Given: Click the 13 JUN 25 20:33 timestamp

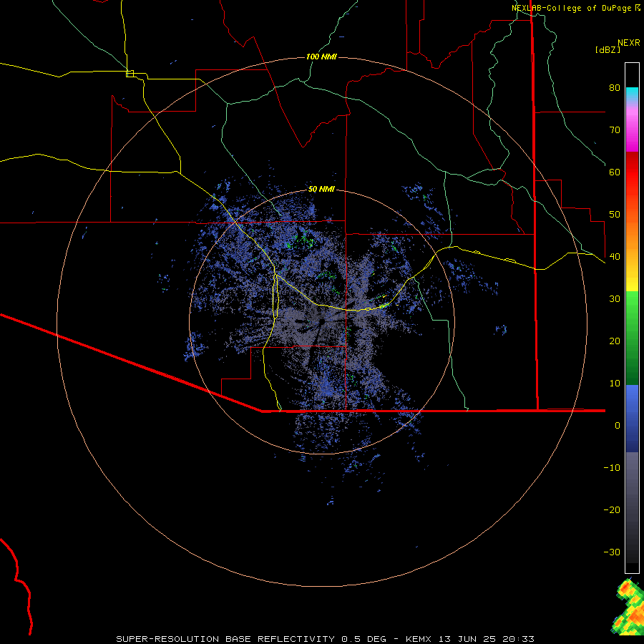Looking at the screenshot, I should [486, 639].
